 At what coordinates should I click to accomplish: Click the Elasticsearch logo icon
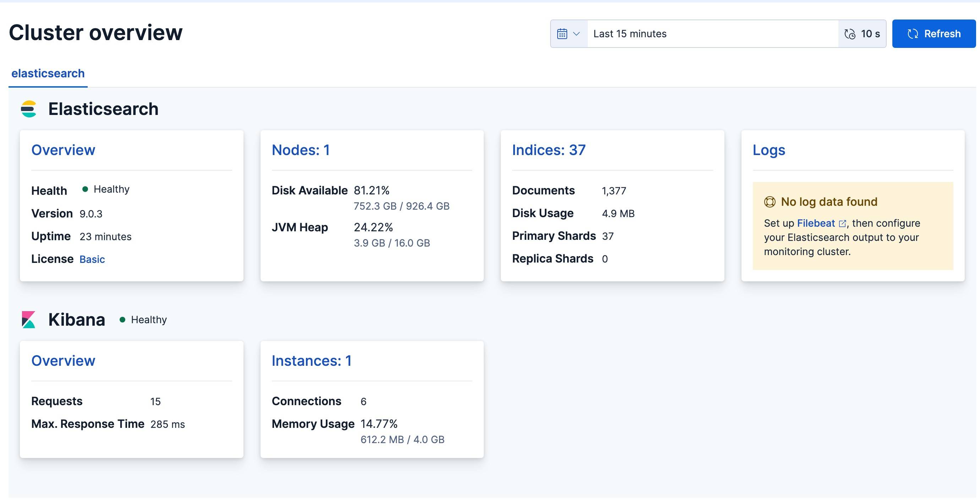pyautogui.click(x=28, y=109)
